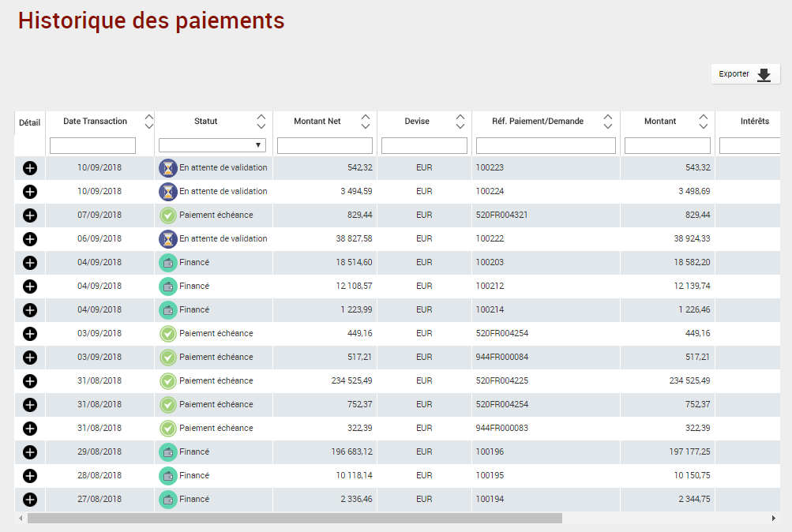Click checkmark icon for reference 944FR000083

(x=168, y=429)
